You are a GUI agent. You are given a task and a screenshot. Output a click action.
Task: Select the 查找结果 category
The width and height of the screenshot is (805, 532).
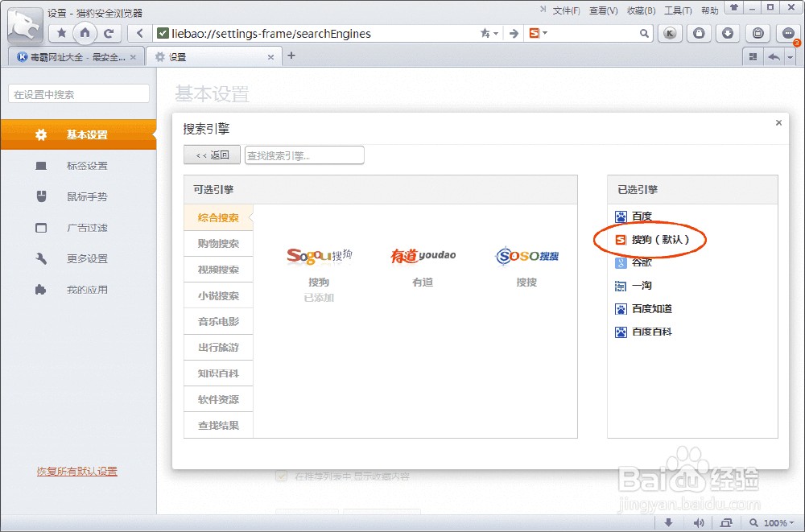click(218, 425)
